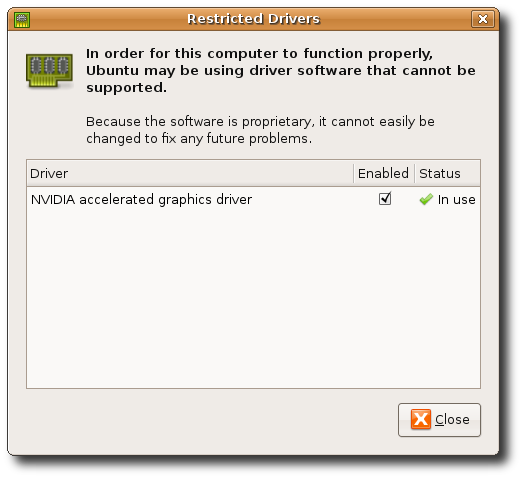
Task: Select the NVIDIA accelerated graphics driver row
Action: coord(253,199)
